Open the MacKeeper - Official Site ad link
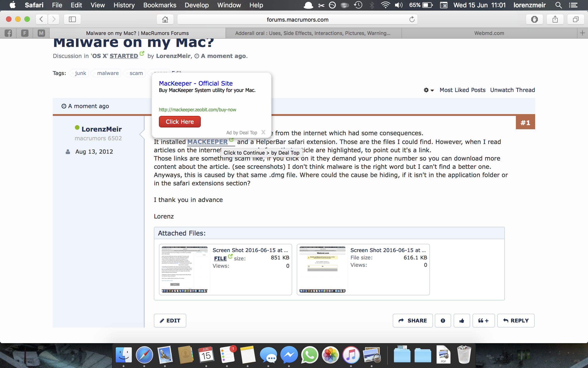 (196, 83)
